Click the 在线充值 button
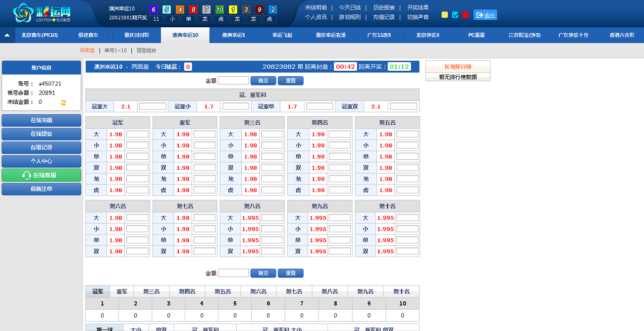This screenshot has height=331, width=644. pos(41,120)
